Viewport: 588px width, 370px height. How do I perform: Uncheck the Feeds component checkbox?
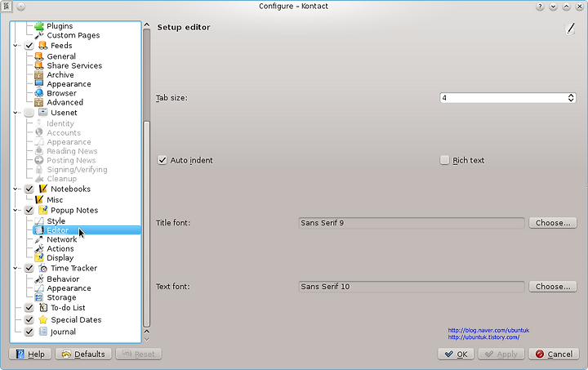(x=29, y=46)
